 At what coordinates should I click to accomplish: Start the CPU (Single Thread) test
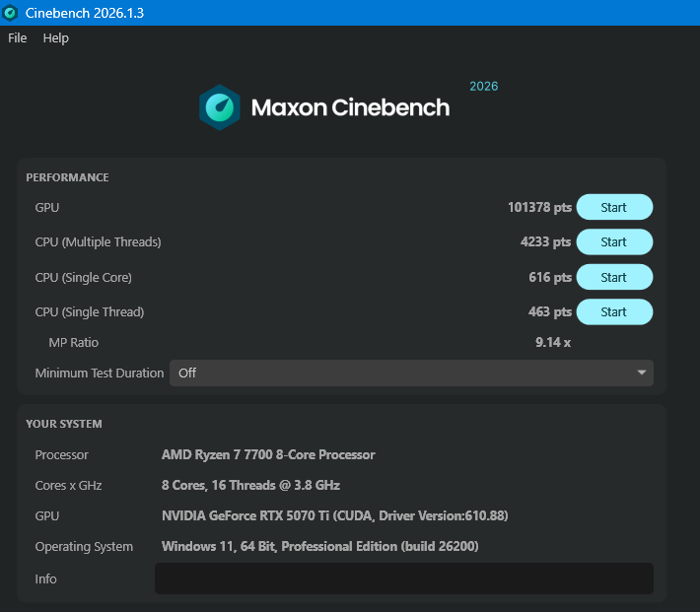(x=614, y=312)
